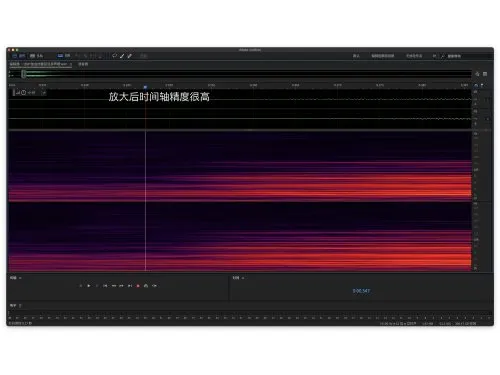This screenshot has width=500, height=375.
Task: Select the Paintbrush Selection tool
Action: tap(122, 56)
